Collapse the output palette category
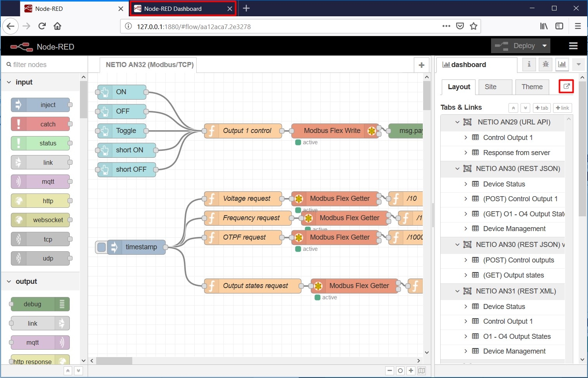588x378 pixels. 41,281
